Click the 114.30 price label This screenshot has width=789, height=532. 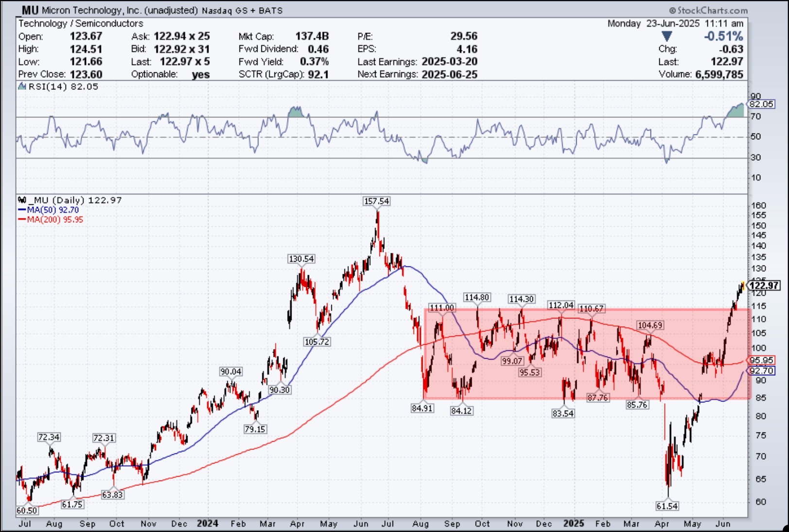[521, 299]
